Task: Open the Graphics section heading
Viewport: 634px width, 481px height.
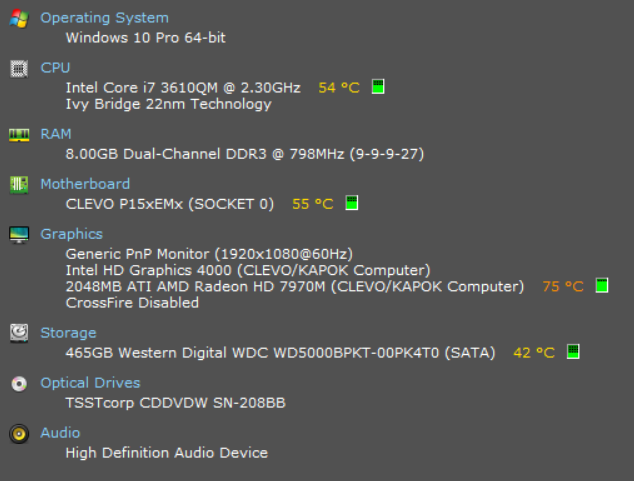Action: [x=72, y=234]
